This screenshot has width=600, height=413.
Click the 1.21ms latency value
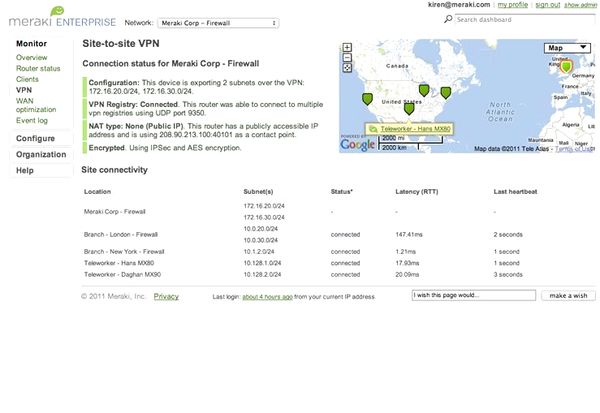pyautogui.click(x=406, y=251)
